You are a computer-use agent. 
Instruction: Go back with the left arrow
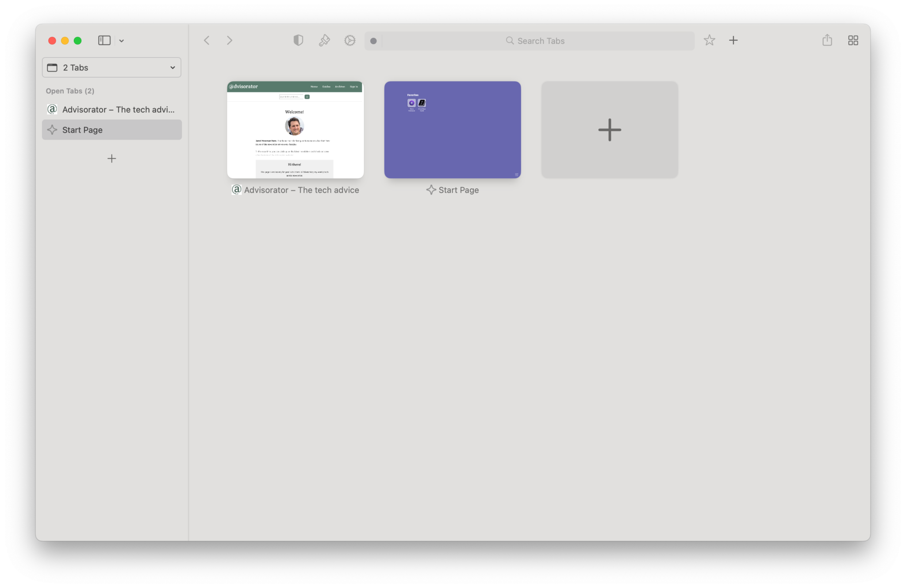click(x=207, y=41)
